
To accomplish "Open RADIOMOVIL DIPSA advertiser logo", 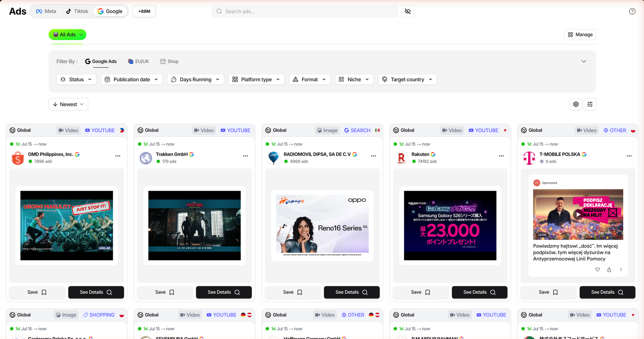I will pos(273,158).
